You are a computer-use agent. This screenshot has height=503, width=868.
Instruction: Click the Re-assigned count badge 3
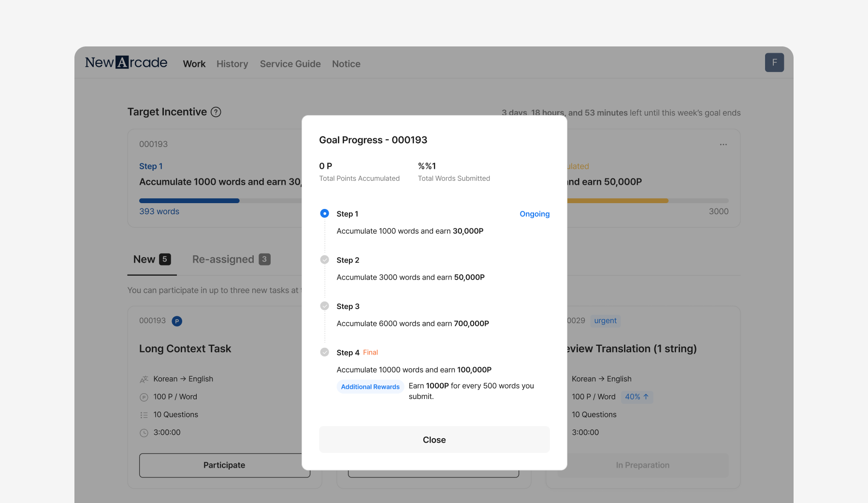pos(264,259)
